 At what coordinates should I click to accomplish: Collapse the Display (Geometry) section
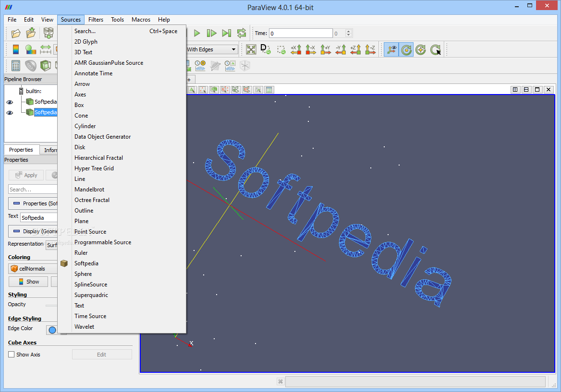click(33, 231)
